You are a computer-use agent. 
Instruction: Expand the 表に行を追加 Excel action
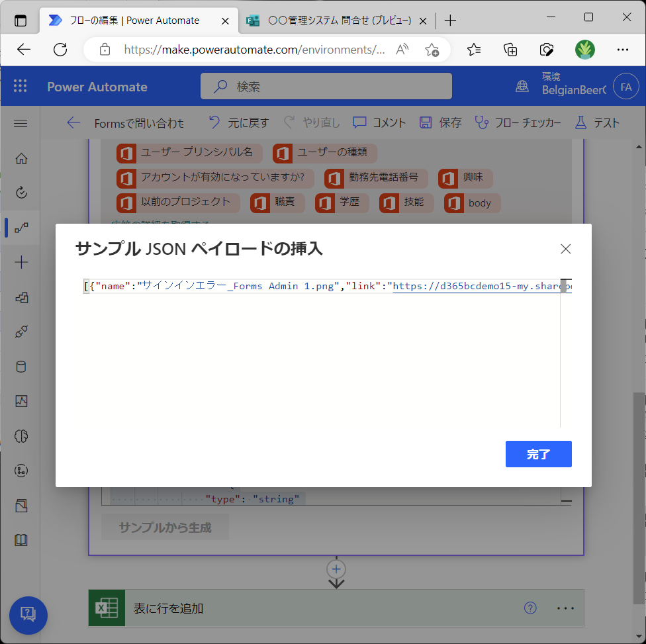click(336, 608)
